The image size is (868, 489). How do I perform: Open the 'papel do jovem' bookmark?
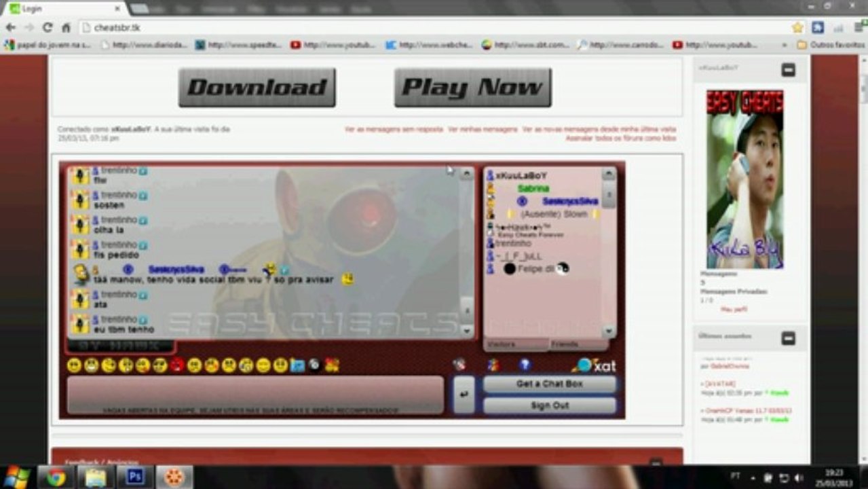(48, 45)
